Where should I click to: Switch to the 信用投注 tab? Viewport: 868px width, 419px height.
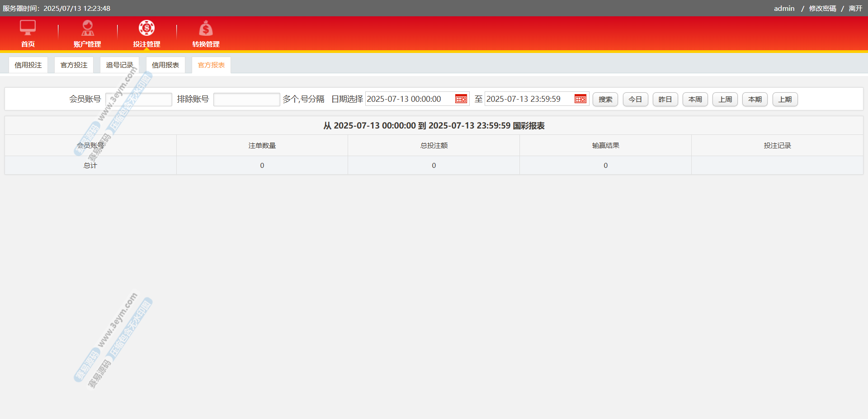(28, 65)
